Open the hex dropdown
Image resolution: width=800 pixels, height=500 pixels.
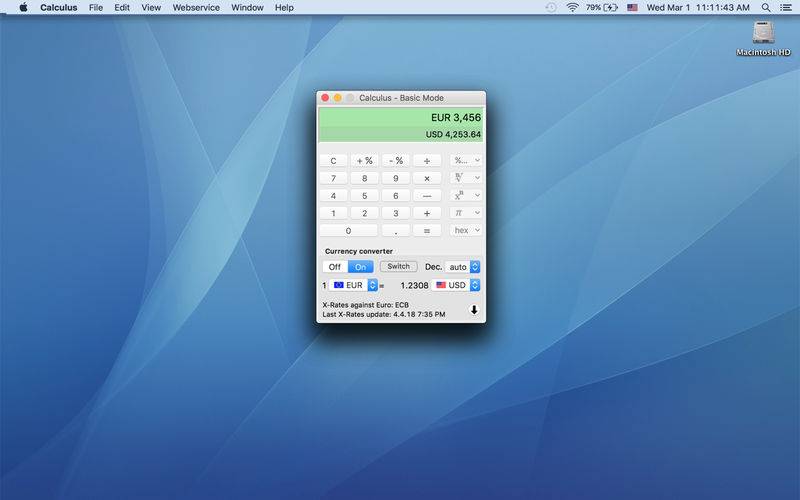[x=466, y=230]
